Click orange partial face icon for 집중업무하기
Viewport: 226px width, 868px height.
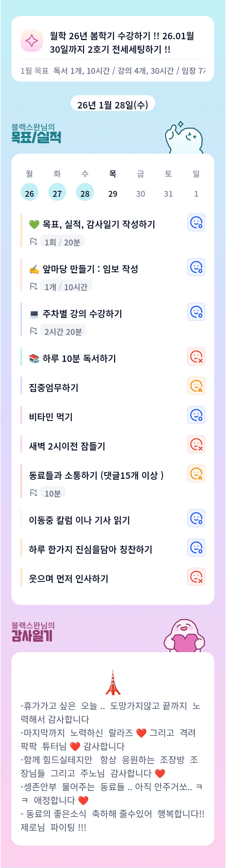tap(196, 386)
